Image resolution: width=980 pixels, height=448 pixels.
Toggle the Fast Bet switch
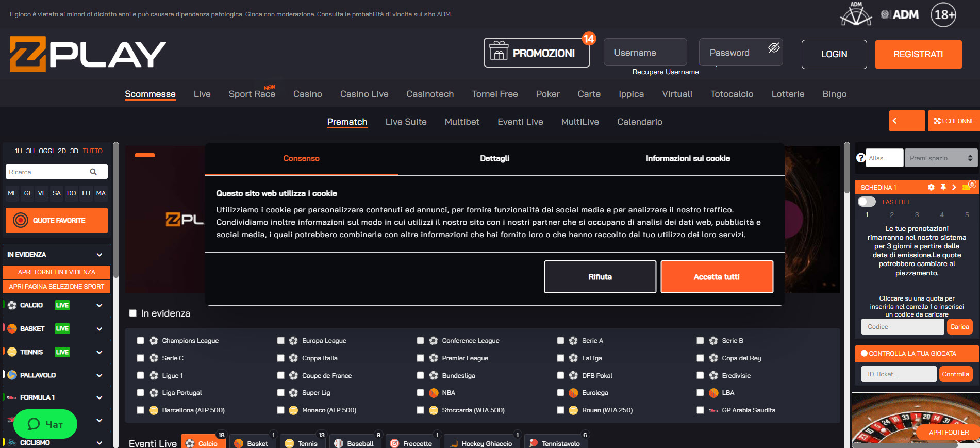(867, 202)
